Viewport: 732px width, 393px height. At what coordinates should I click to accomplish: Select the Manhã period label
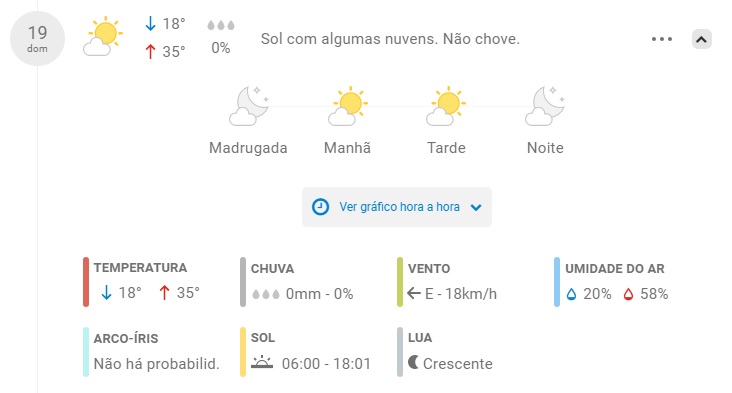click(347, 148)
